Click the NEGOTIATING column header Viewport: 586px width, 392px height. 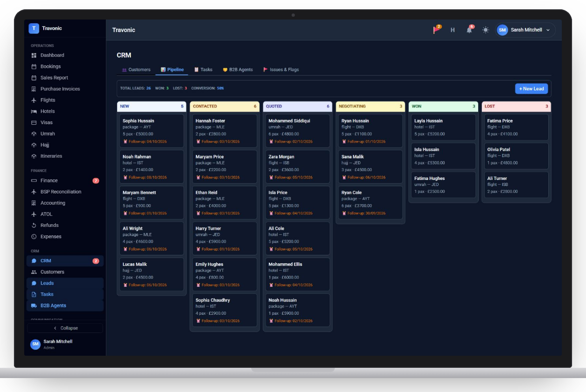[x=371, y=106]
